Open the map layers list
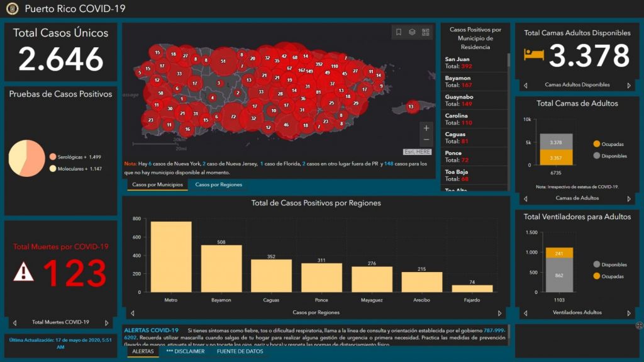644x362 pixels. tap(412, 32)
